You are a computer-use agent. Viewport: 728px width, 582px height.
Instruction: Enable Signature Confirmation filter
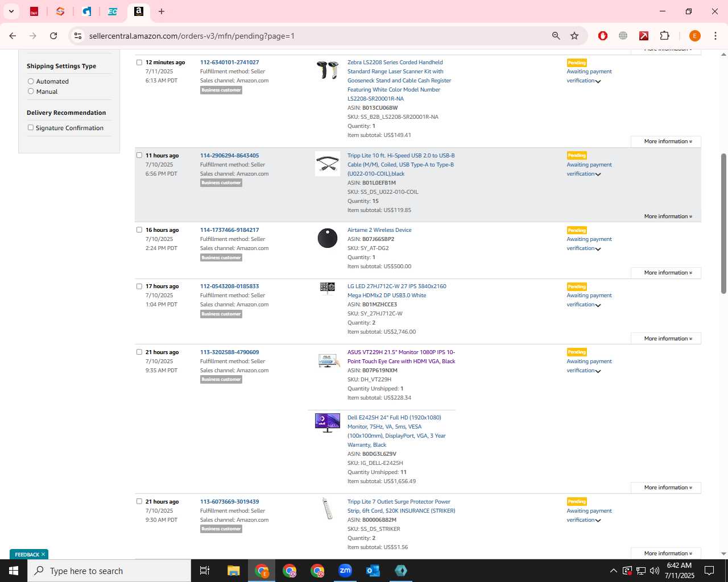31,127
